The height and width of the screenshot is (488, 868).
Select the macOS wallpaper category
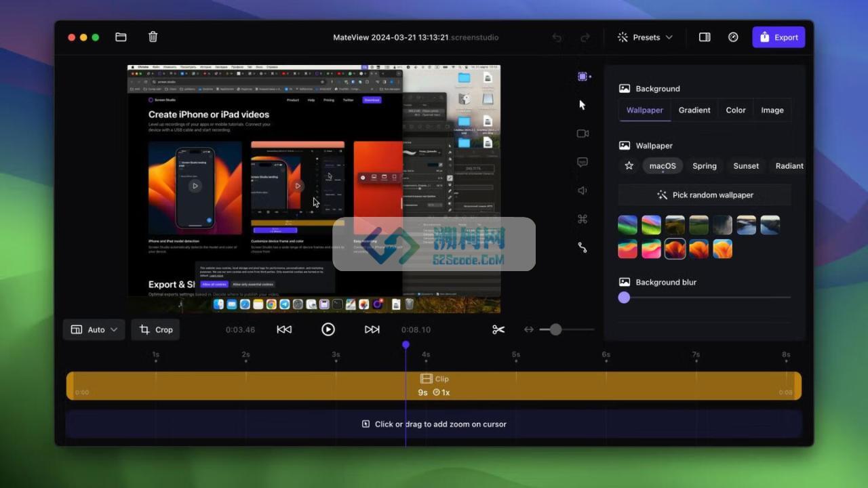point(663,165)
